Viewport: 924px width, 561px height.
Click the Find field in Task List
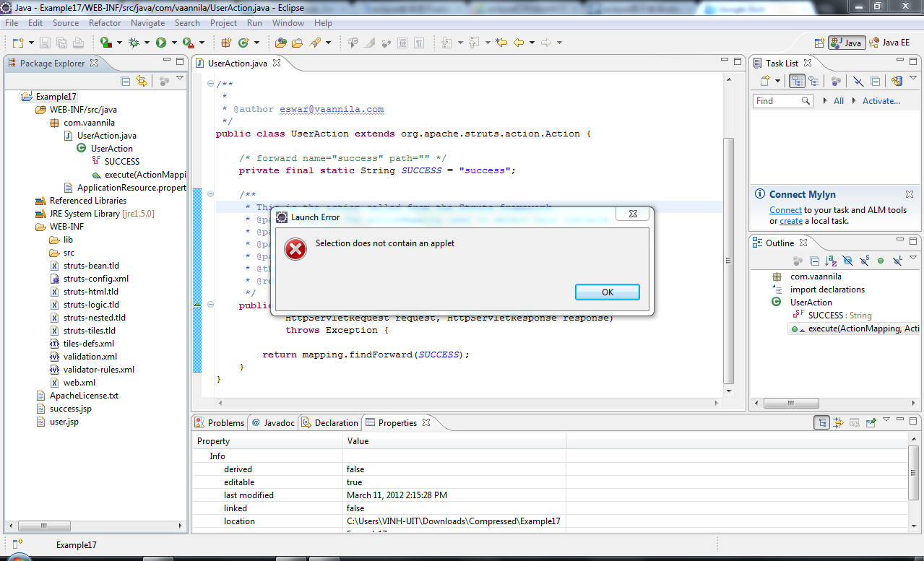pyautogui.click(x=777, y=101)
